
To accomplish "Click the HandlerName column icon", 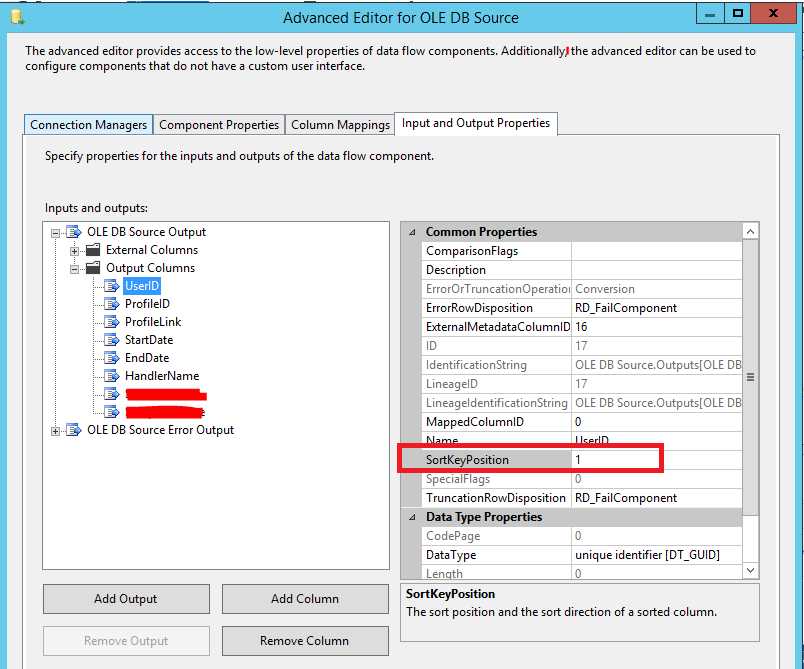I will (x=112, y=376).
